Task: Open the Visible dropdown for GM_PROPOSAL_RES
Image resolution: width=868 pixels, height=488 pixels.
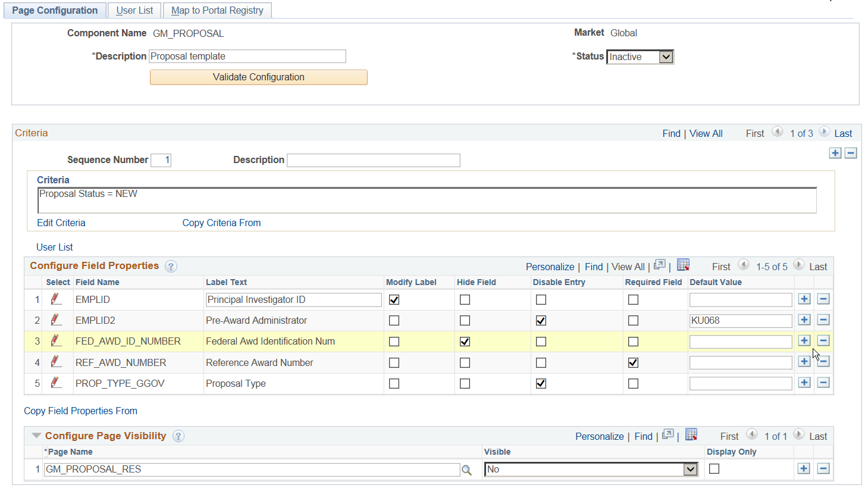Action: point(690,470)
